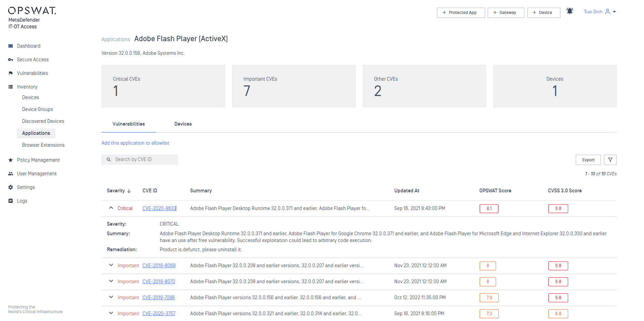Click the search magnifier icon
Screen dimensions: 644x321
pos(109,159)
